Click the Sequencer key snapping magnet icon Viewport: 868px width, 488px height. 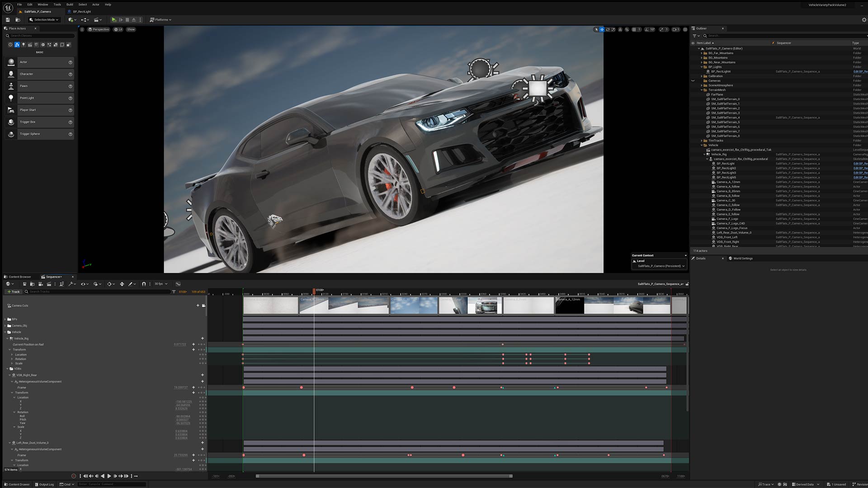[144, 284]
